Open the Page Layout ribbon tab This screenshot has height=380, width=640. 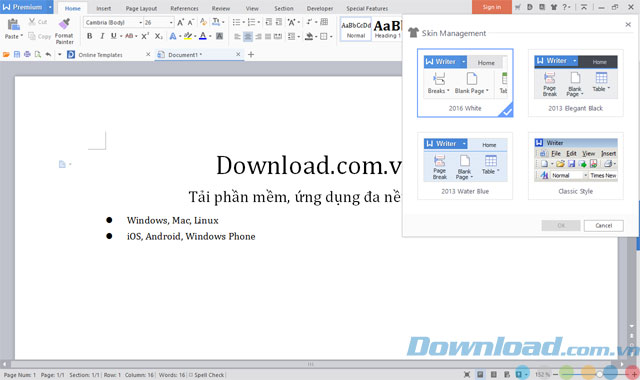pos(141,8)
